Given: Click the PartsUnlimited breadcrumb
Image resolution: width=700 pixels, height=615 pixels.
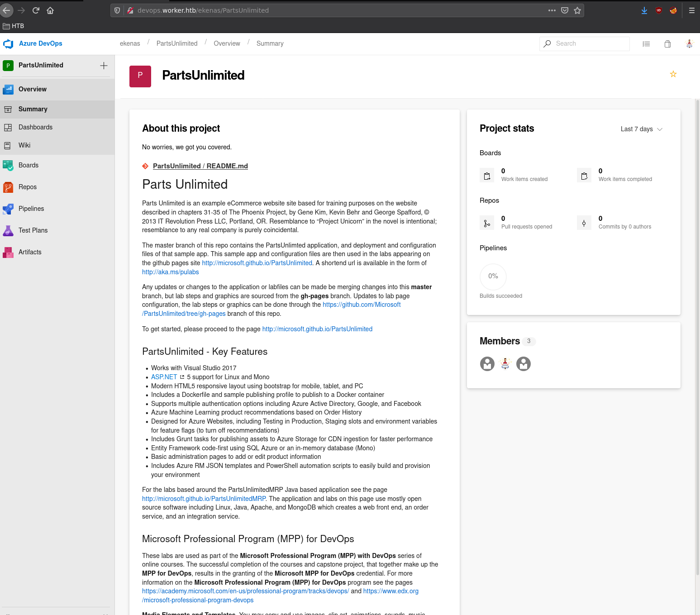Looking at the screenshot, I should tap(177, 43).
